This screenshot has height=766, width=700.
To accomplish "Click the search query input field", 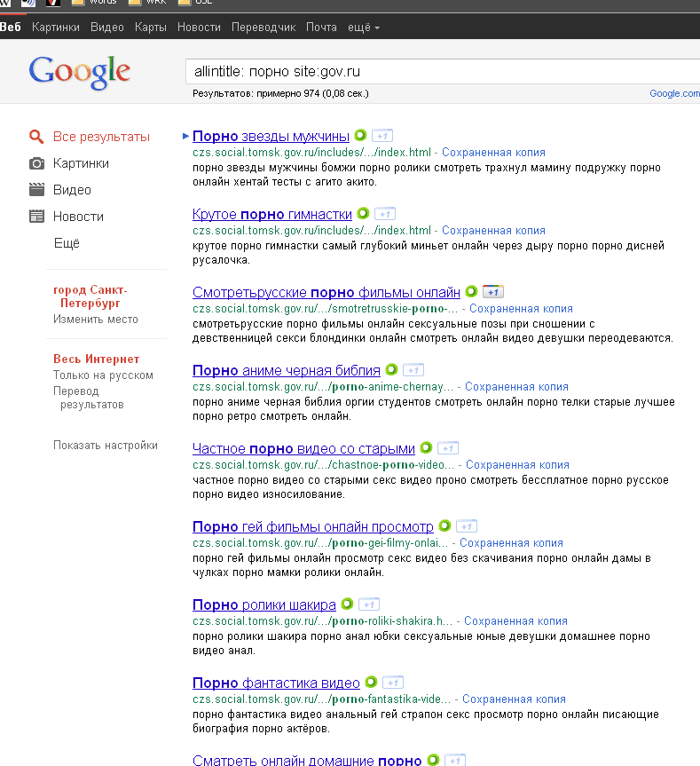I will (442, 71).
